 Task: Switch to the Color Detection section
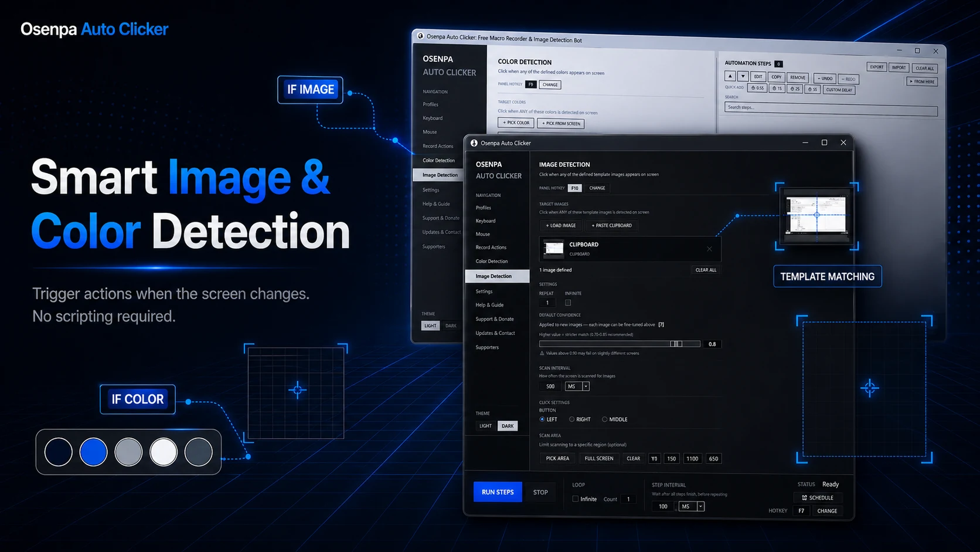[491, 261]
